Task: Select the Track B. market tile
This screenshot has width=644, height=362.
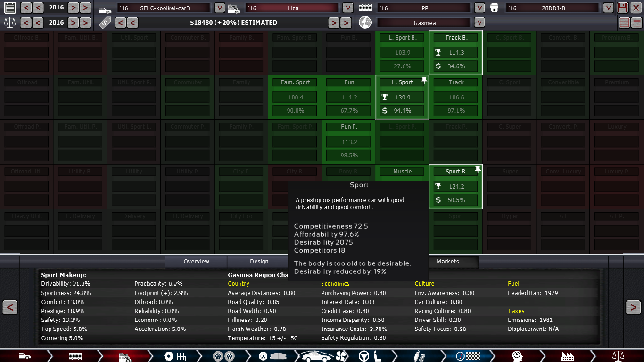Action: [456, 38]
